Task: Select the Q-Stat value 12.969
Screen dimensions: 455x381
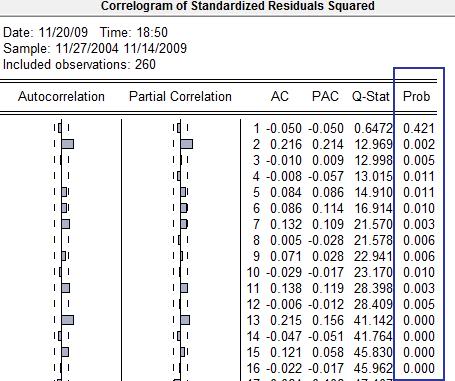Action: pyautogui.click(x=373, y=144)
